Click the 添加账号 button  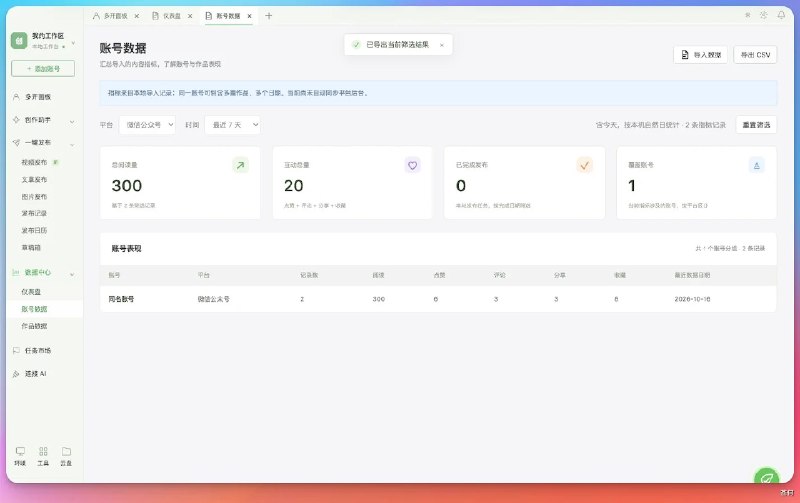tap(43, 68)
